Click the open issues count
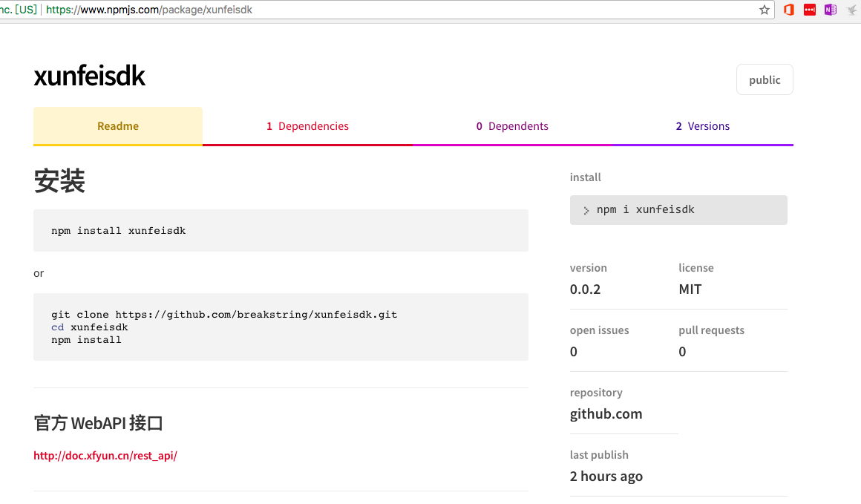861x504 pixels. coord(574,352)
